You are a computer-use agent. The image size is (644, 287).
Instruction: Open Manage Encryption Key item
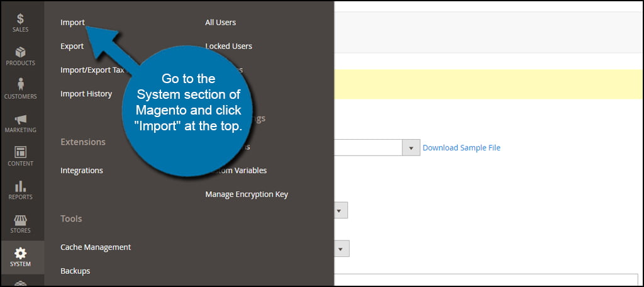247,194
